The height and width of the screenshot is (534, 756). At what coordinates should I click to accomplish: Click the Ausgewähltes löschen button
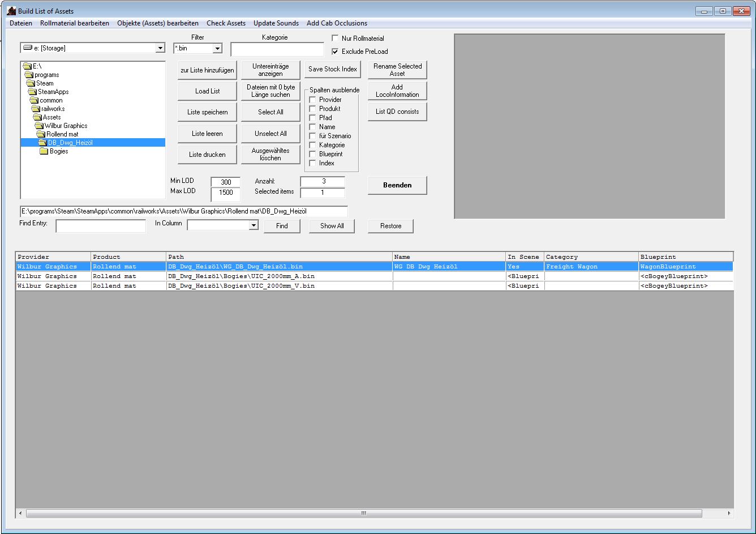(270, 155)
